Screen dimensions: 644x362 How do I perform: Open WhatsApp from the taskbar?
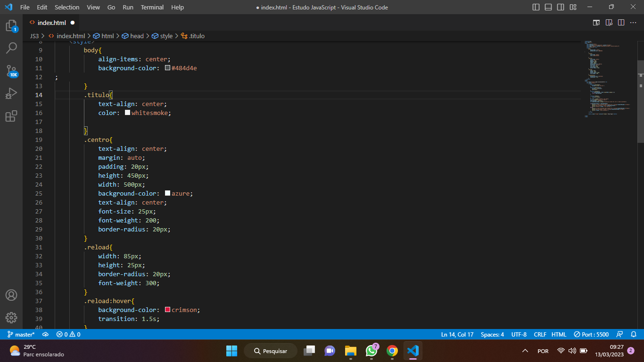[x=372, y=351]
